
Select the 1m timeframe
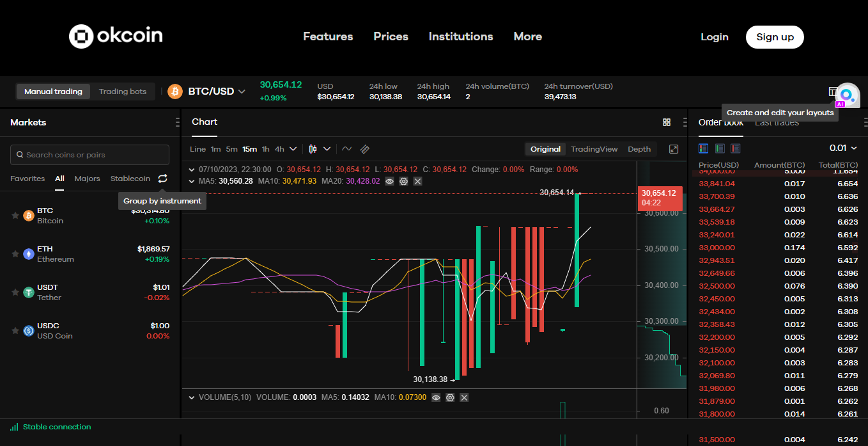click(x=215, y=149)
